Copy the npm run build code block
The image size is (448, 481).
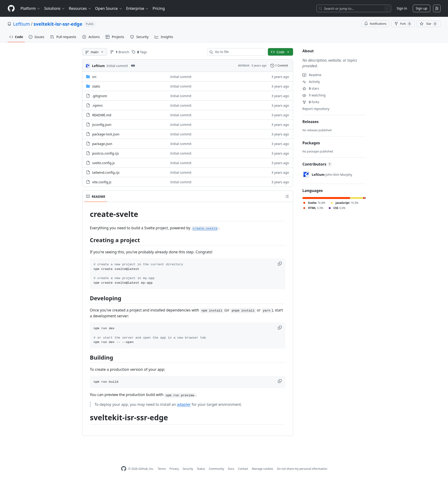pyautogui.click(x=280, y=381)
